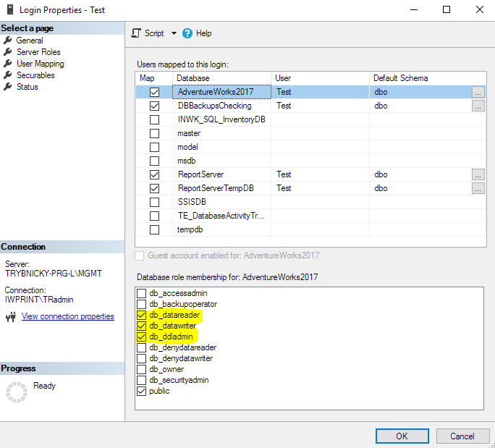
Task: Check the map box for model
Action: pyautogui.click(x=154, y=147)
